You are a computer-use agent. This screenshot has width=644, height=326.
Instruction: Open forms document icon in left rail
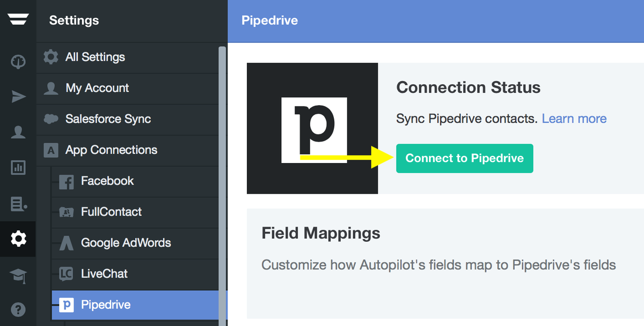[x=18, y=203]
